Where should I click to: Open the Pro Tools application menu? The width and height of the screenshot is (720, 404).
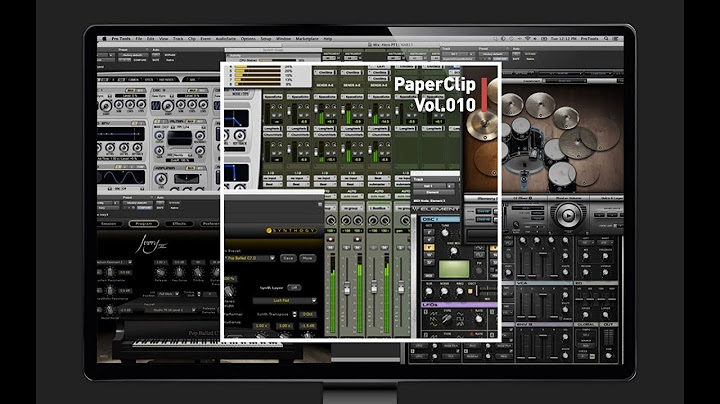point(121,39)
